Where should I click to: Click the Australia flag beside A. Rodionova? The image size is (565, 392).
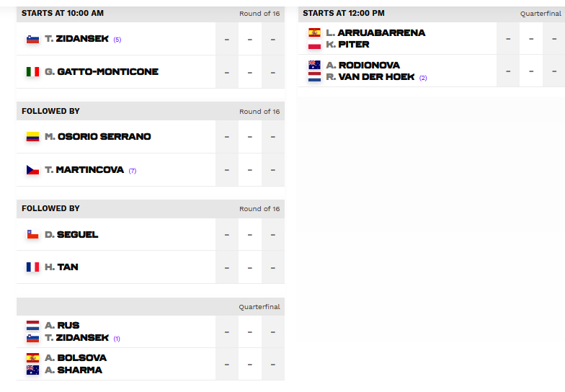[314, 65]
